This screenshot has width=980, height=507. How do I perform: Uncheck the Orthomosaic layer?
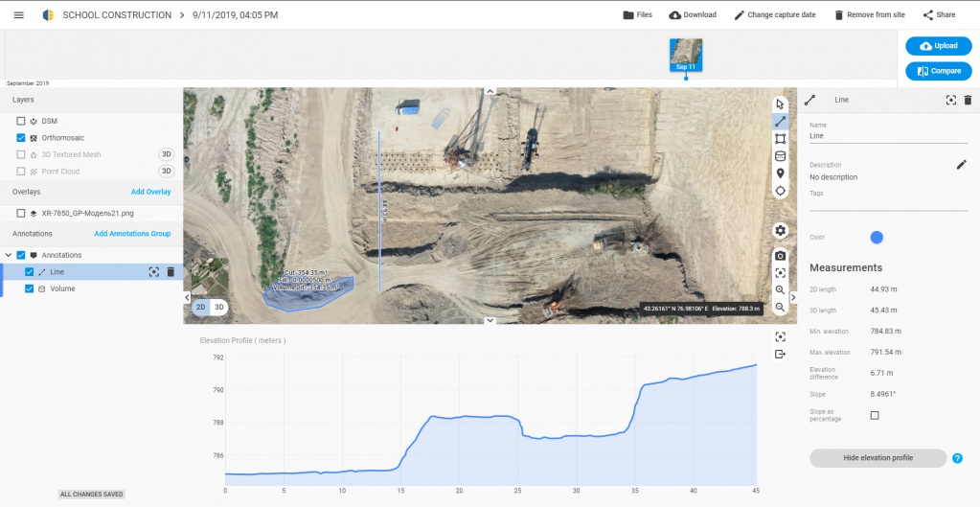(21, 138)
